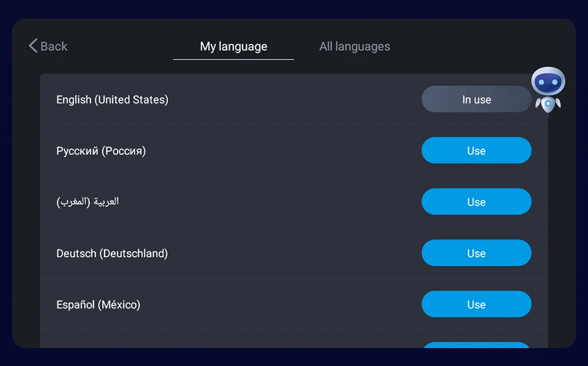Click the underline beneath My language
The image size is (588, 366).
(233, 59)
